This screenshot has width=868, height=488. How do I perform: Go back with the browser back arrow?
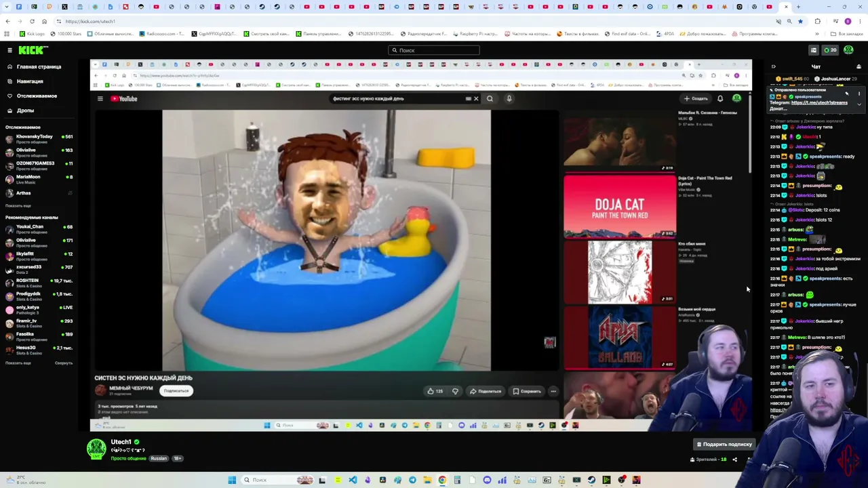tap(7, 21)
